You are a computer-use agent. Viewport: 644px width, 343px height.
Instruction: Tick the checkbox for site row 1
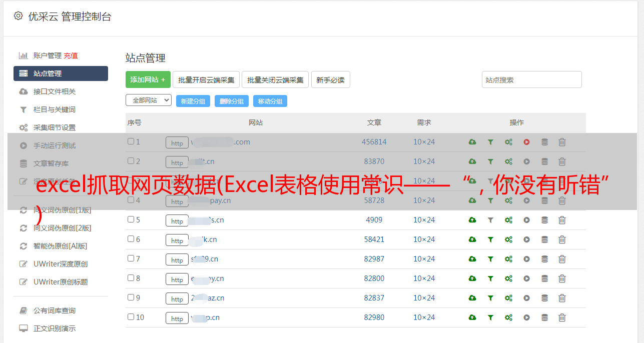(x=131, y=141)
